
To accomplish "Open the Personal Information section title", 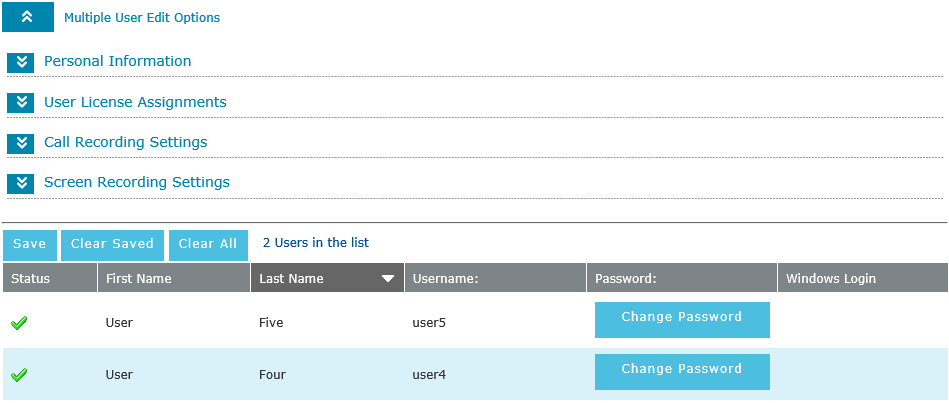I will 117,61.
